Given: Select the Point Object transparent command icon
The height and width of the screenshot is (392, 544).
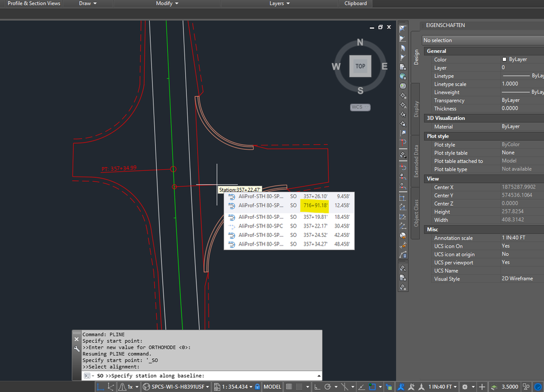Looking at the screenshot, I should tap(402, 114).
